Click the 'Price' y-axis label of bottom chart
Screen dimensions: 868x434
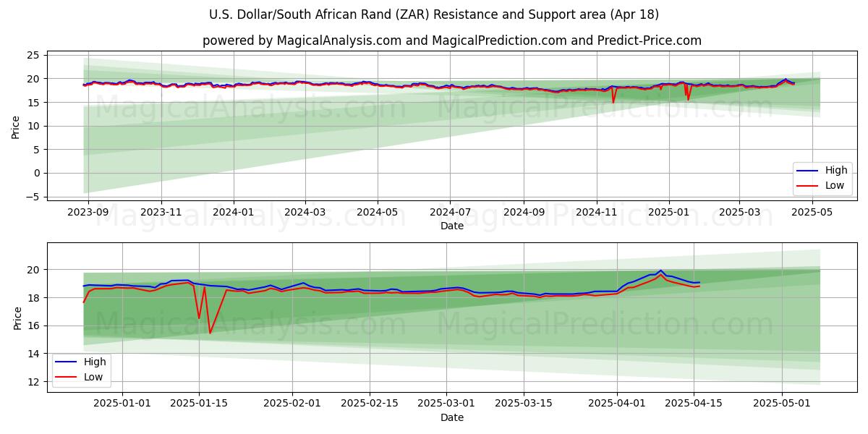(17, 317)
